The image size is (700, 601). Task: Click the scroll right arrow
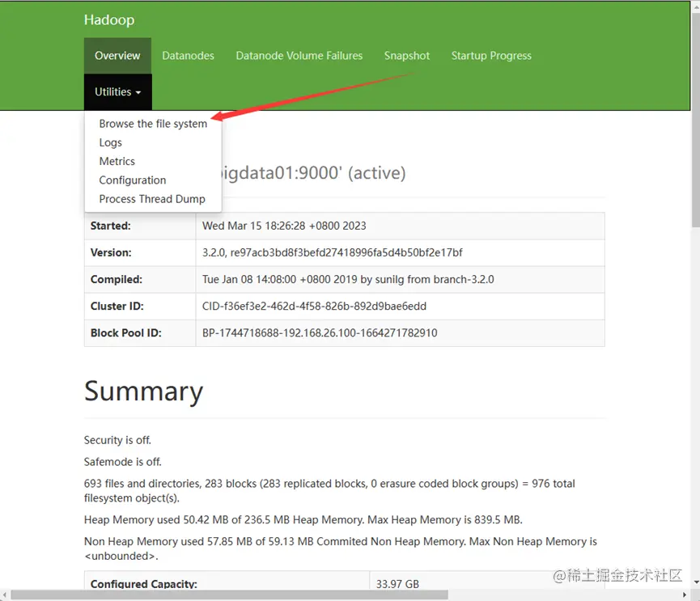(685, 595)
